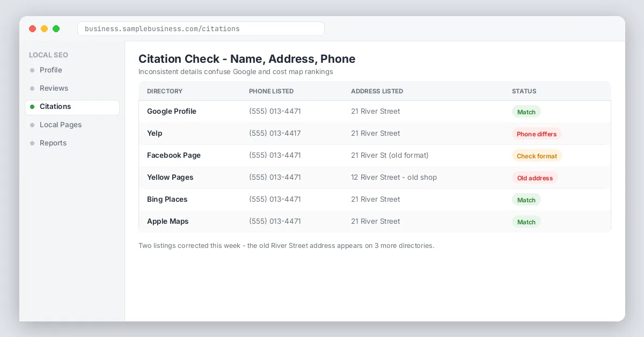Click the STATUS column header
Viewport: 644px width, 337px height.
(x=524, y=91)
